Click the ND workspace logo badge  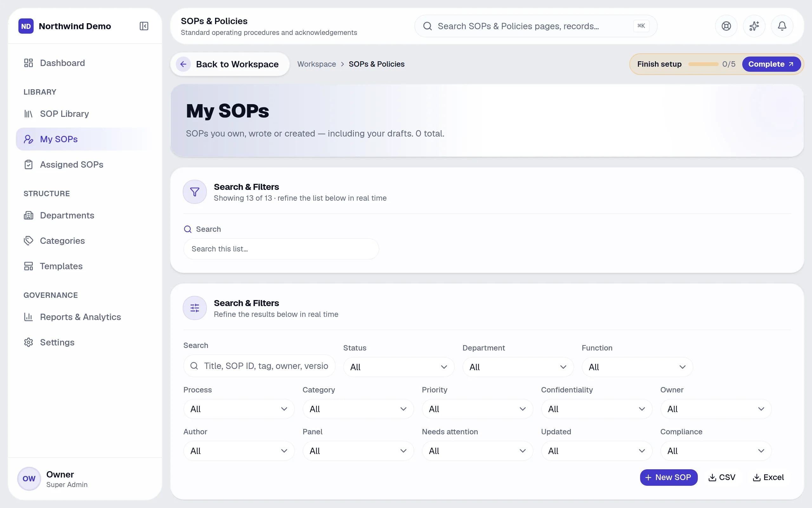(26, 26)
